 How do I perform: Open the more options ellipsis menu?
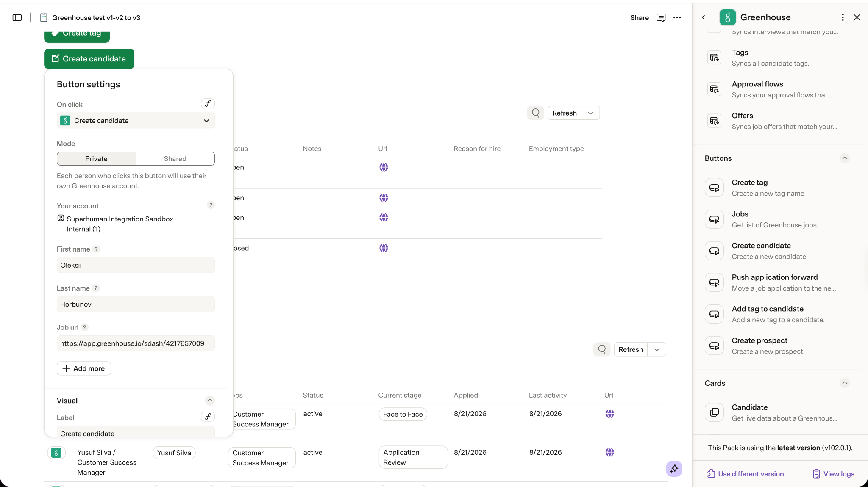pyautogui.click(x=677, y=17)
